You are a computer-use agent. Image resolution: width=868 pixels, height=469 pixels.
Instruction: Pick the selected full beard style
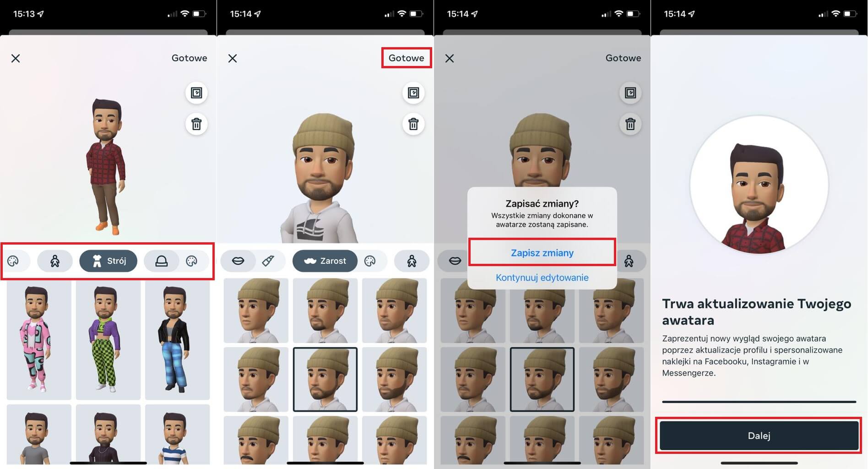click(325, 379)
